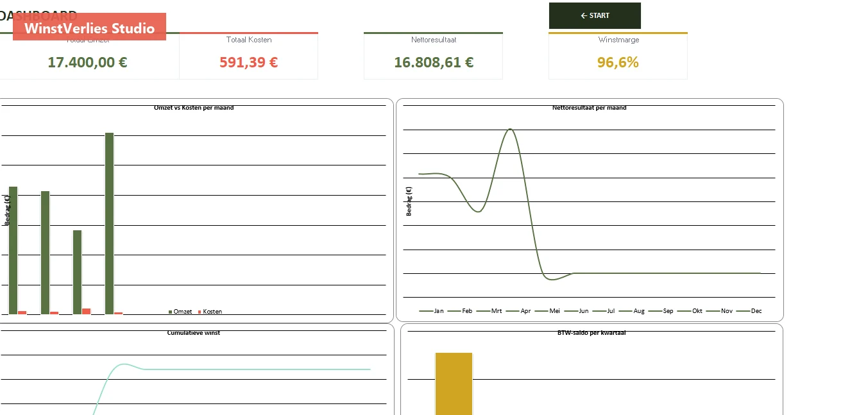868x415 pixels.
Task: Click the Kosten legend marker
Action: click(x=200, y=312)
